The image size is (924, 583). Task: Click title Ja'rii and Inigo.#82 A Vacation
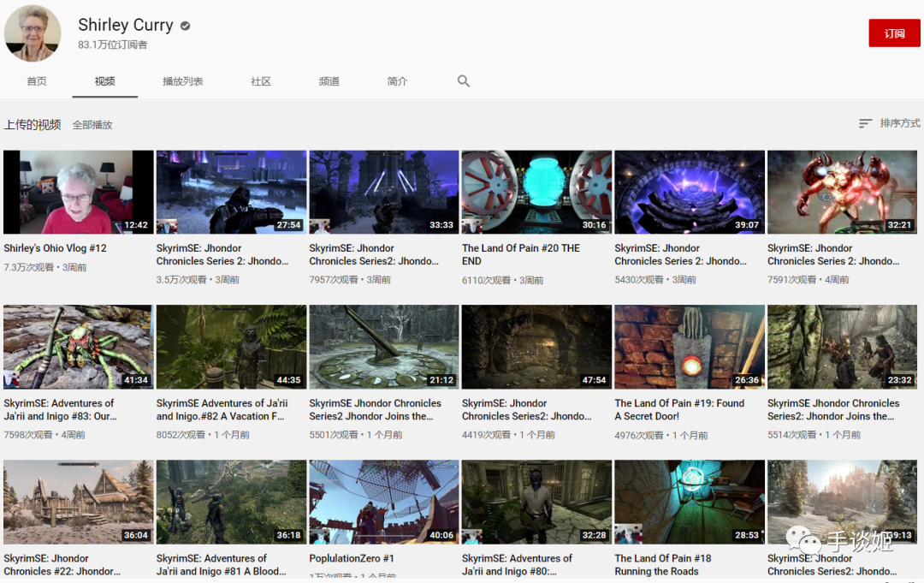click(222, 410)
